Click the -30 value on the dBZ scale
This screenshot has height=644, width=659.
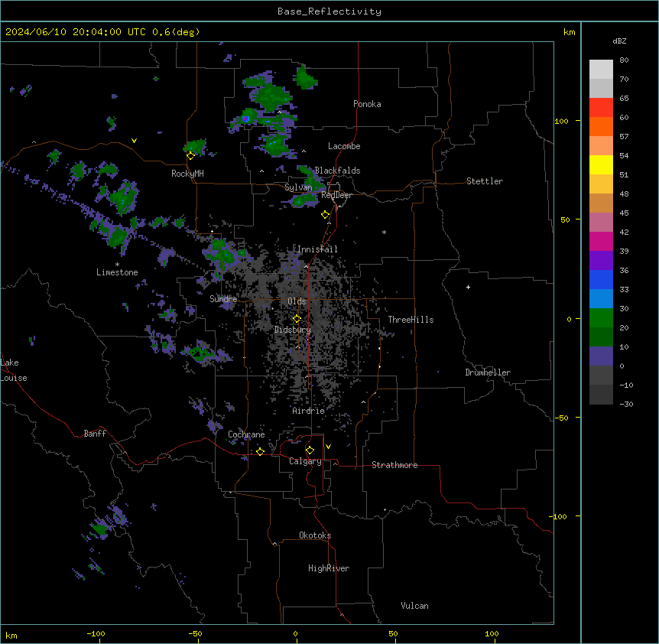click(626, 404)
